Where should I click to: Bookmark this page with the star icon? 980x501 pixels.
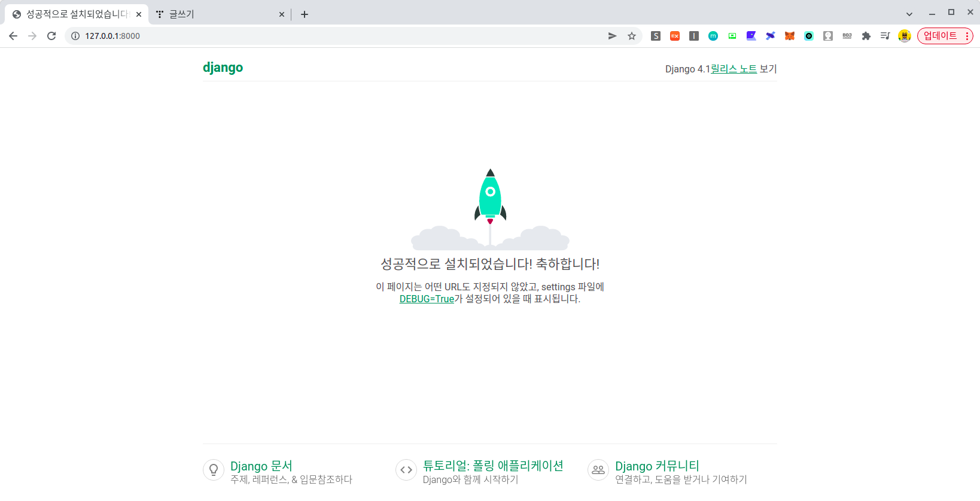631,36
